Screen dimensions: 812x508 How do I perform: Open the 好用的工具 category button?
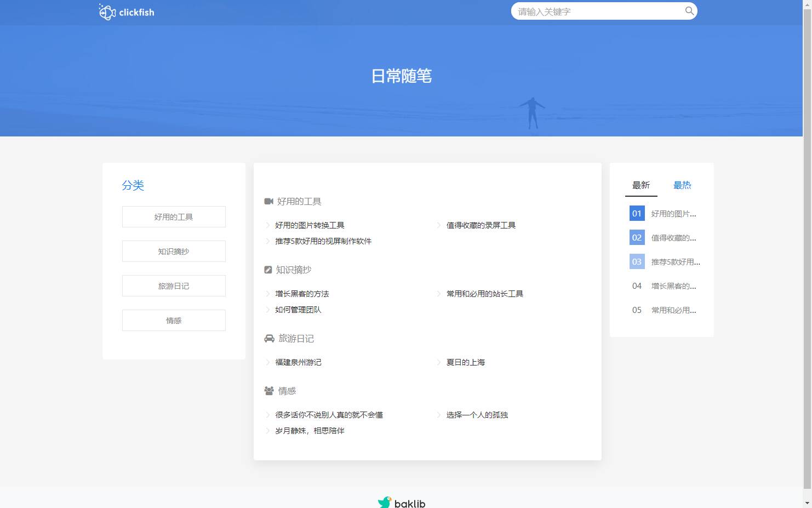coord(174,217)
